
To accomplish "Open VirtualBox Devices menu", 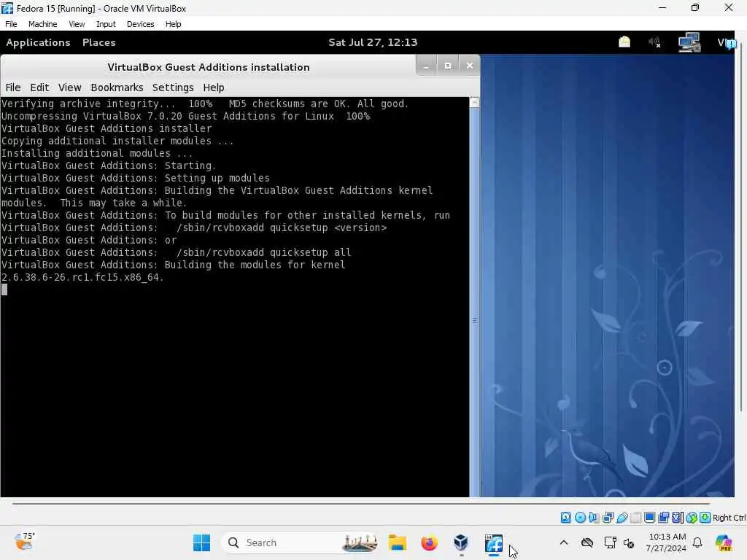I will point(141,24).
